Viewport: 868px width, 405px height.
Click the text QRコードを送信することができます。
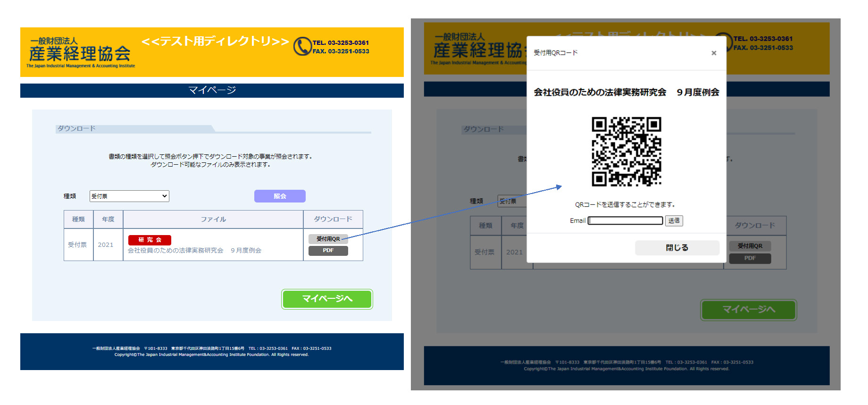[626, 204]
